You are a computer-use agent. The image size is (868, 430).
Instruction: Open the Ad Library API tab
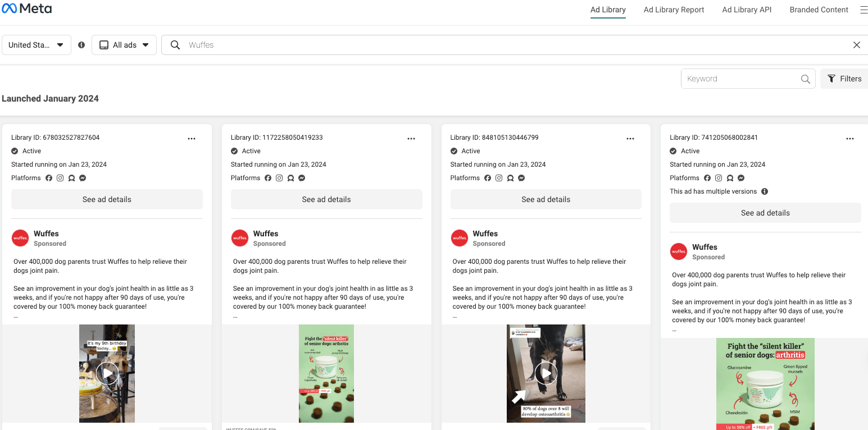747,10
